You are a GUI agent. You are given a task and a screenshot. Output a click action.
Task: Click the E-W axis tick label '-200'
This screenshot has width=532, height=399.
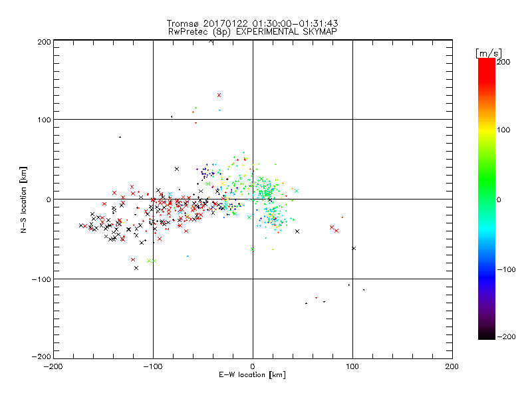(53, 366)
